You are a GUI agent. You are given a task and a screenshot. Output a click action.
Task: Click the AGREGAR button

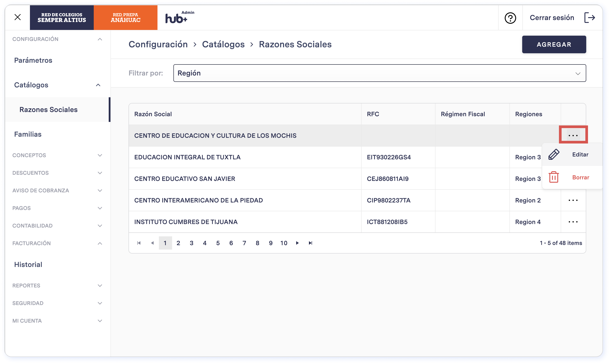[x=554, y=44]
